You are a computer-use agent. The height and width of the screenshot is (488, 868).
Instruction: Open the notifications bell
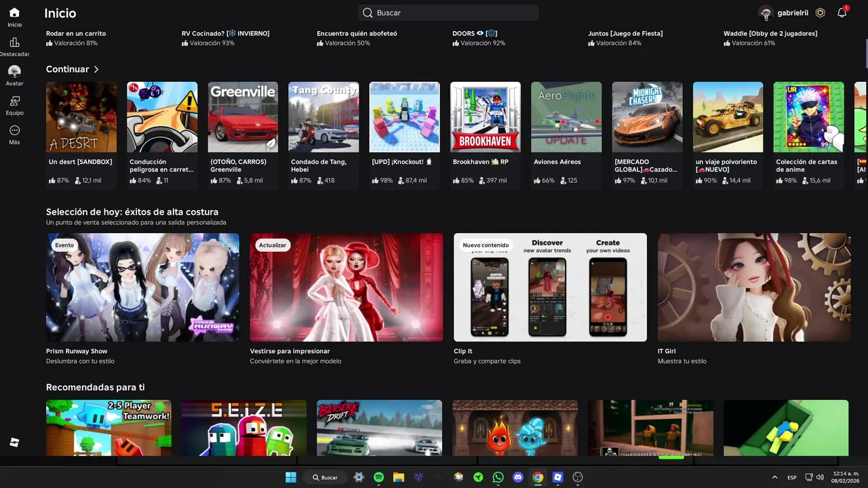[x=842, y=12]
